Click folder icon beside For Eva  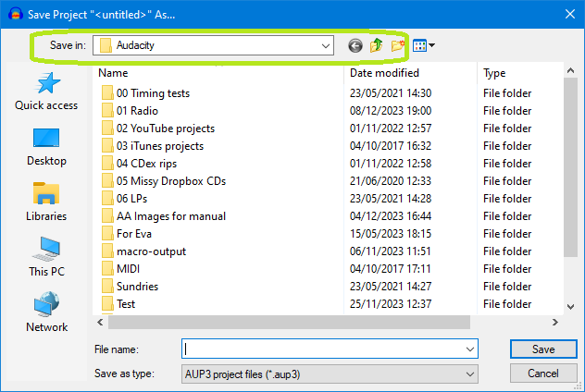(107, 234)
